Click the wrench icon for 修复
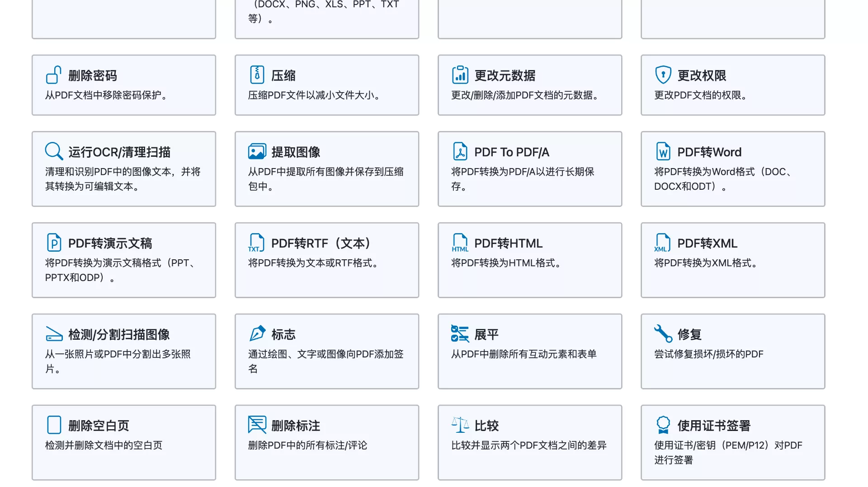Viewport: 868px width, 487px height. tap(663, 334)
